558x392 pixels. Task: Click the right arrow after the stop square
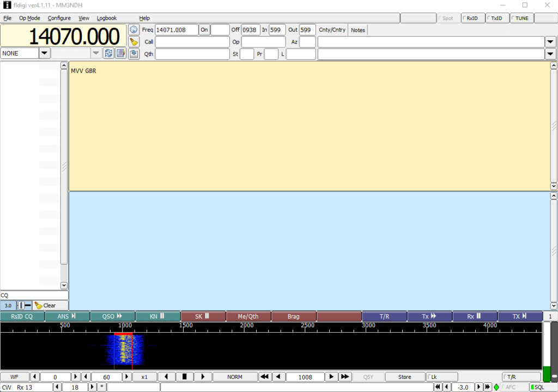203,377
